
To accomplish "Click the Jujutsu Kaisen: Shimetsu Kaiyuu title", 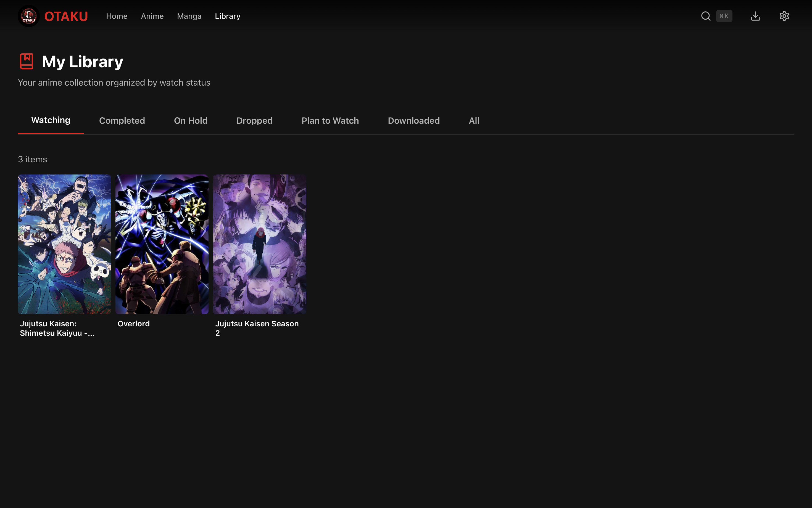I will (57, 328).
